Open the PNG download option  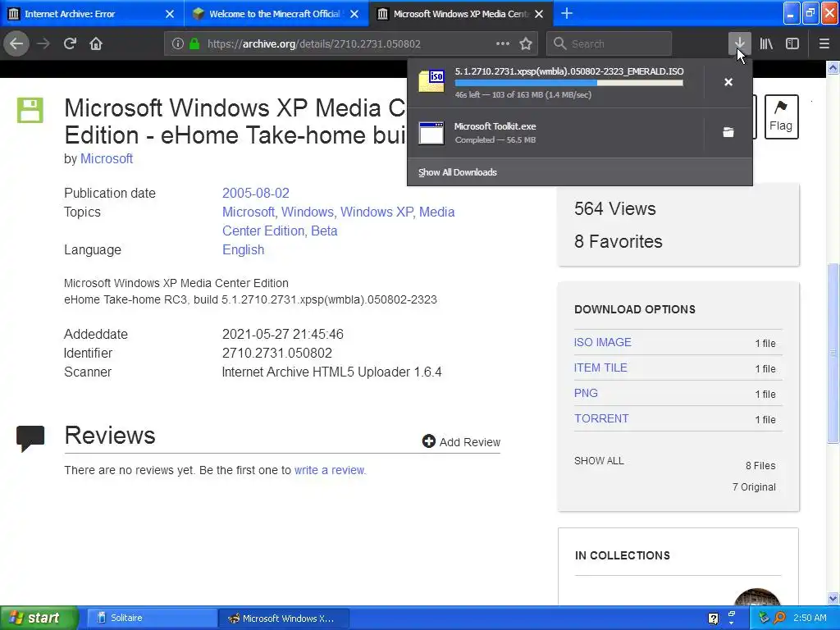[586, 393]
